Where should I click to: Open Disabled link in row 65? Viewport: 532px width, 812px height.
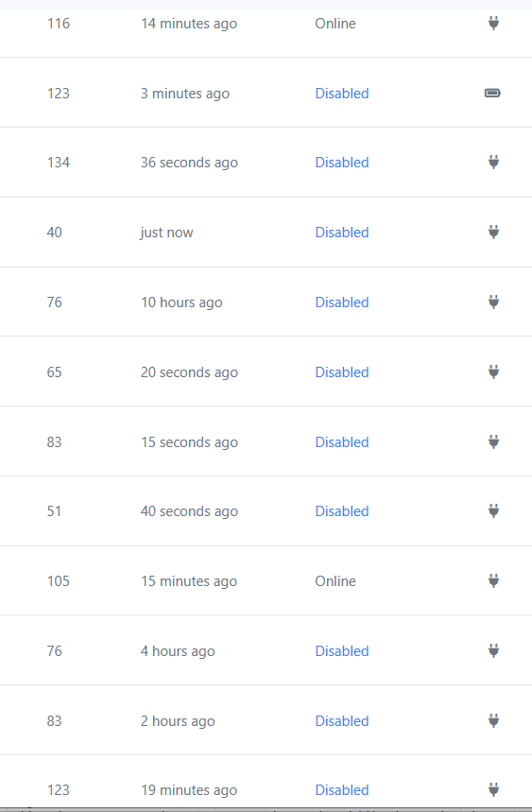[341, 371]
